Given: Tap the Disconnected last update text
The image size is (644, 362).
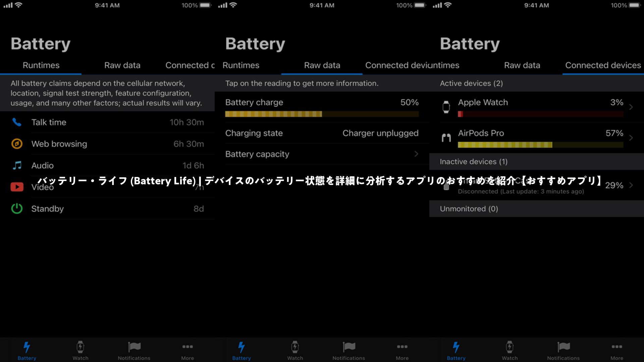Looking at the screenshot, I should click(x=521, y=191).
